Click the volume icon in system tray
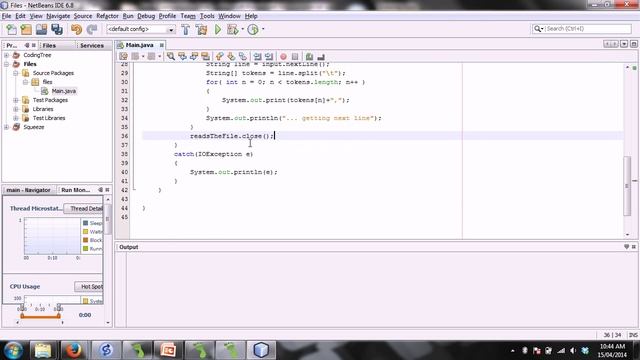This screenshot has height=360, width=640. (573, 351)
